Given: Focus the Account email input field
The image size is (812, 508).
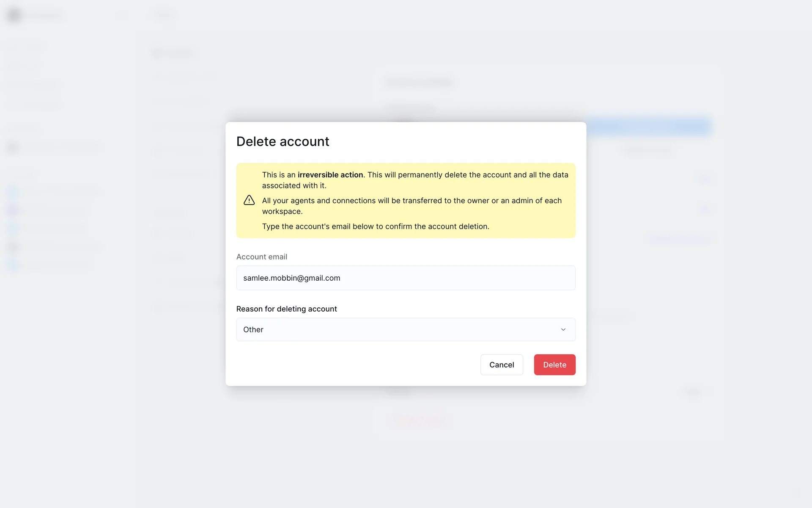Looking at the screenshot, I should [x=405, y=278].
